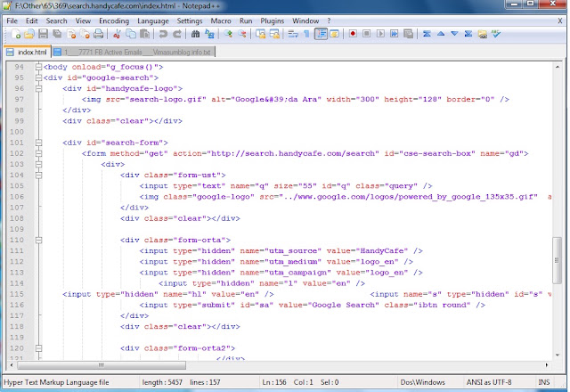Image resolution: width=570 pixels, height=392 pixels.
Task: Close document with X at menu bar end
Action: click(x=559, y=20)
